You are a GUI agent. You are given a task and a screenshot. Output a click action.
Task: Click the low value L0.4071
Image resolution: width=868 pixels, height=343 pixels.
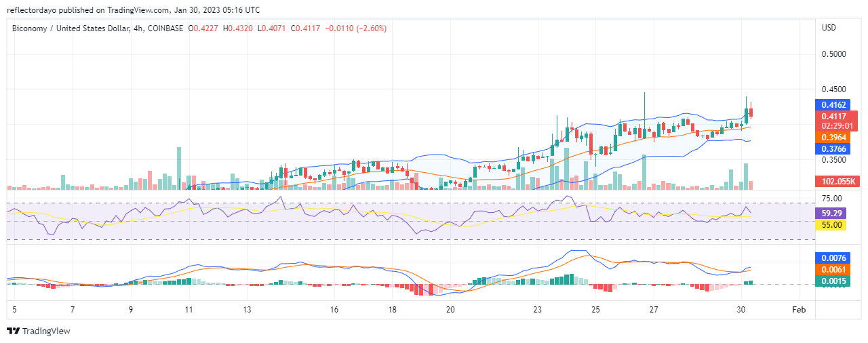point(273,28)
